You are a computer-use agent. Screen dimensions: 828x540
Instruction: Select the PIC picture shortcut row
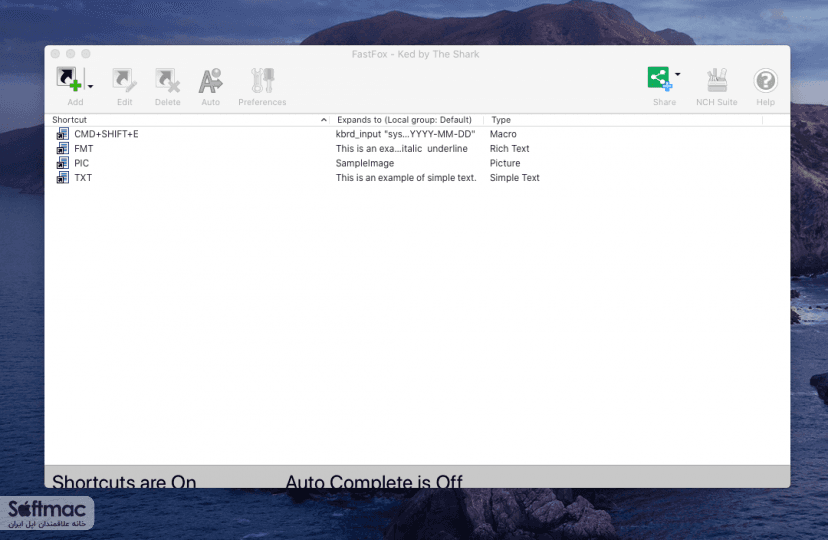(417, 163)
